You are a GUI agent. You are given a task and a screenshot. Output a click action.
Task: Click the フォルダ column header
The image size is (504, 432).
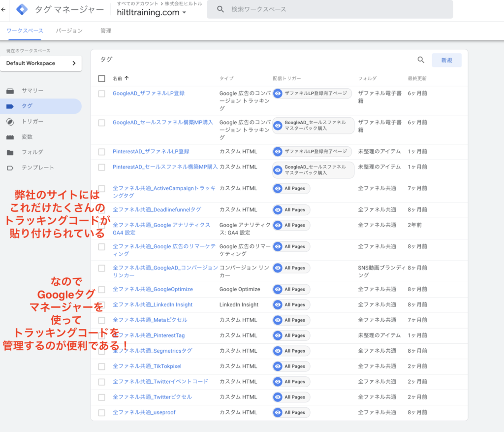coord(367,78)
